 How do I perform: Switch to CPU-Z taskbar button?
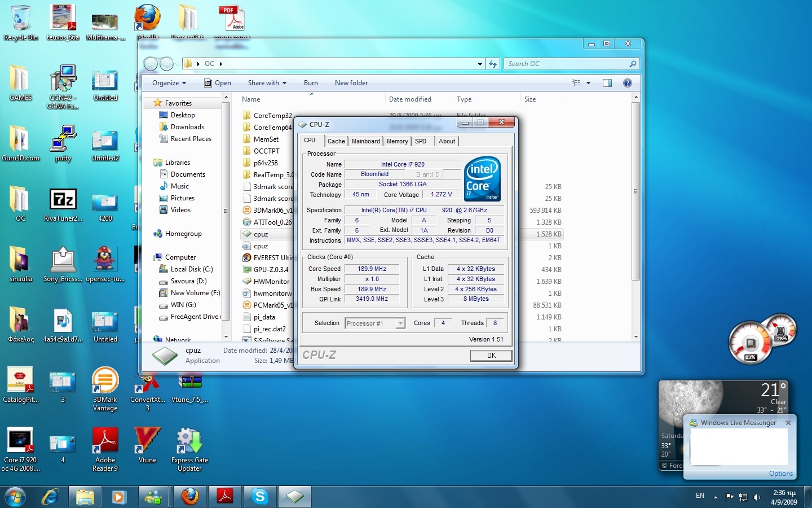click(x=295, y=497)
